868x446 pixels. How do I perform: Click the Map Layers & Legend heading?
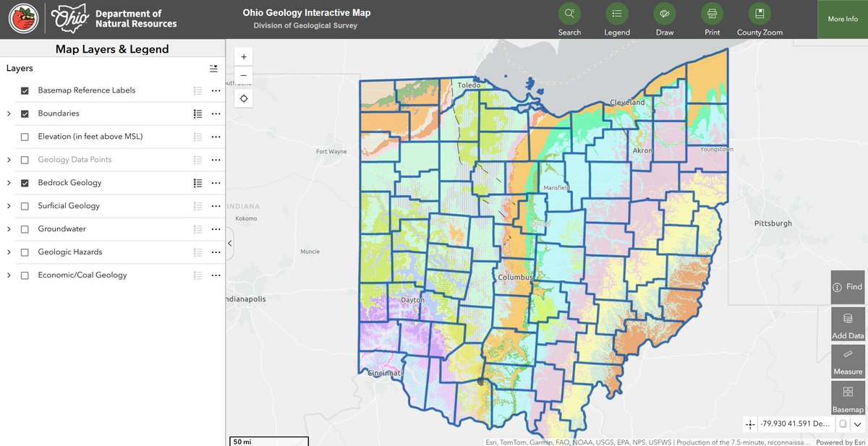(112, 49)
